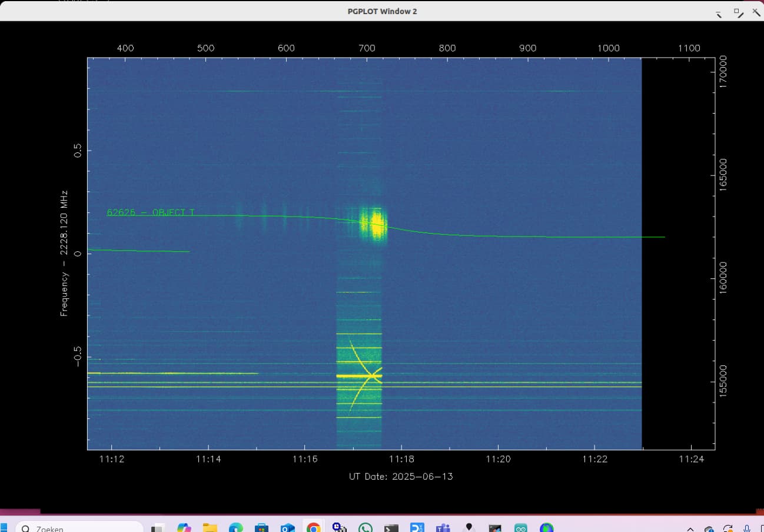Show hidden system tray icons chevron
The height and width of the screenshot is (532, 764).
click(x=690, y=529)
